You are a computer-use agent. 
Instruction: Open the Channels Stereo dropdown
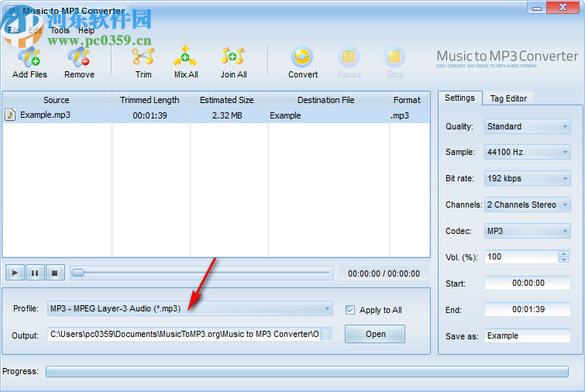tap(527, 205)
